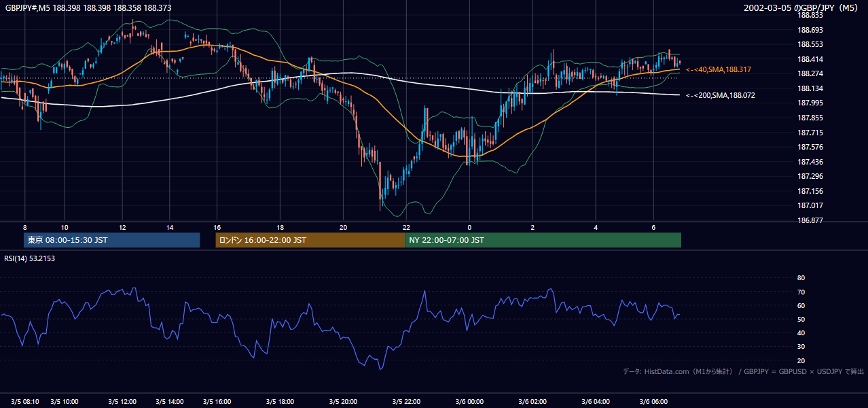Click the 188.134 price axis label
868x408 pixels.
[810, 88]
